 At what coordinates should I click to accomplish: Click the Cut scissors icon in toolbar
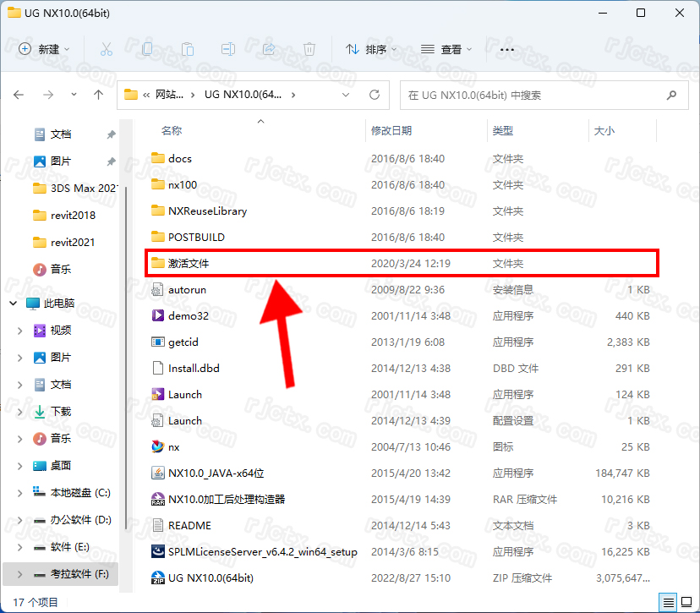click(106, 49)
